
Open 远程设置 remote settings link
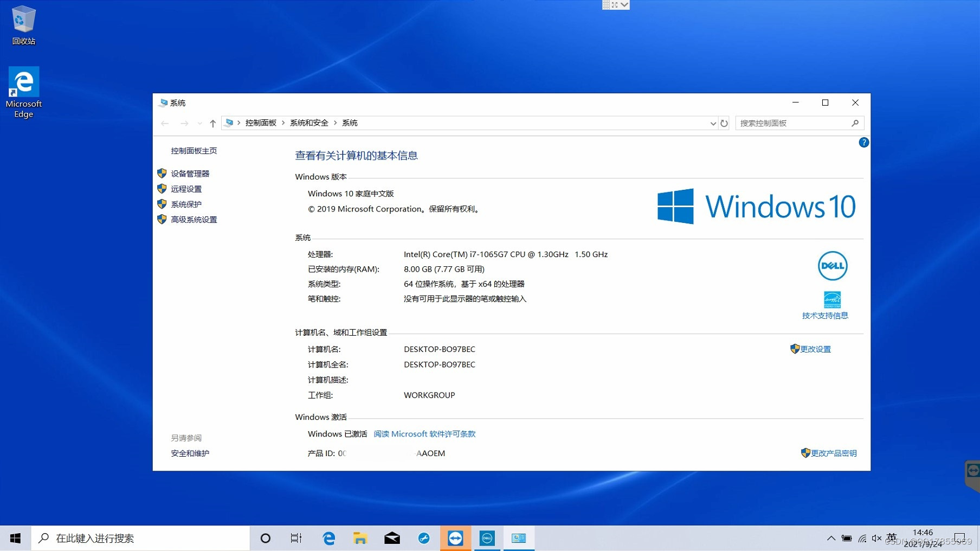pos(186,189)
